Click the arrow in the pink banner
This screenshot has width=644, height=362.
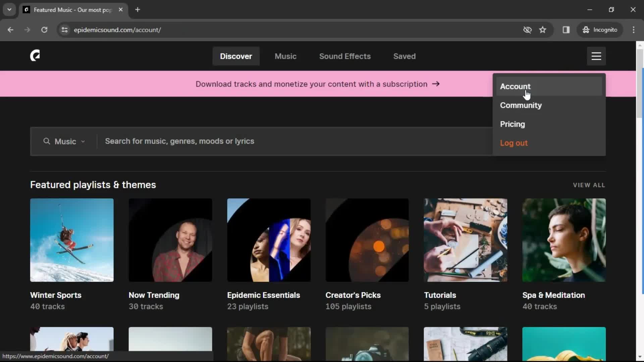click(x=436, y=84)
